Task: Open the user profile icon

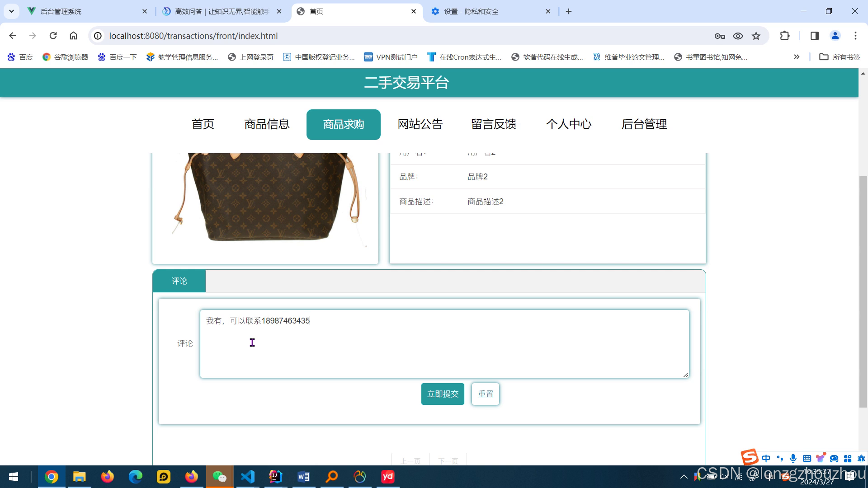Action: coord(835,36)
